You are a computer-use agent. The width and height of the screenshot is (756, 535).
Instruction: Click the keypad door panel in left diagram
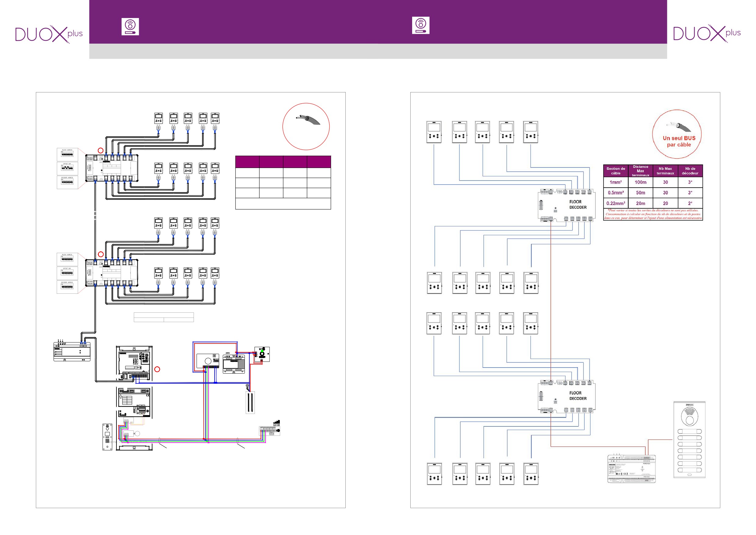[x=107, y=437]
